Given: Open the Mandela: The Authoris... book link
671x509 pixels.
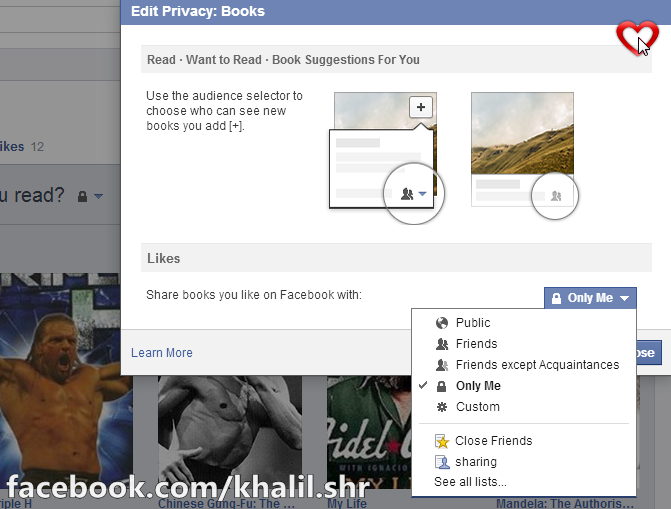Looking at the screenshot, I should pyautogui.click(x=565, y=503).
